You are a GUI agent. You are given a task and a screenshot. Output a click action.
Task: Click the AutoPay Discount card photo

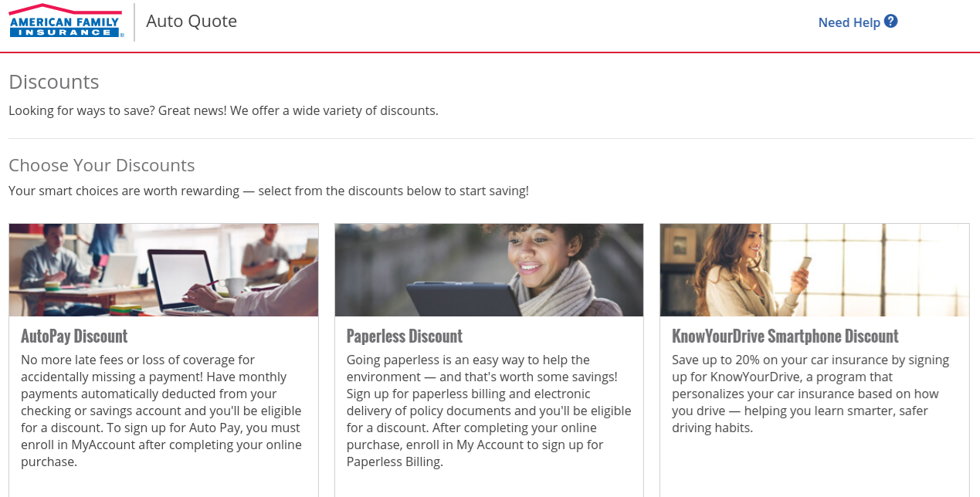point(163,269)
